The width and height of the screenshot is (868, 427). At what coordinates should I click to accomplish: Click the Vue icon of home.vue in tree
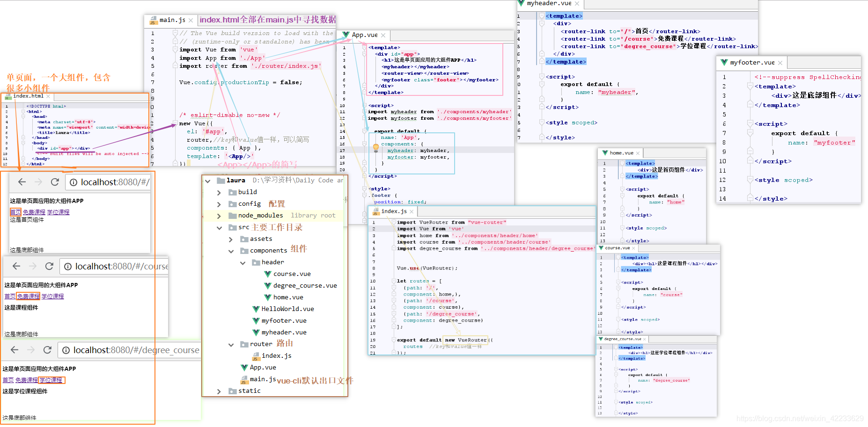(x=268, y=297)
